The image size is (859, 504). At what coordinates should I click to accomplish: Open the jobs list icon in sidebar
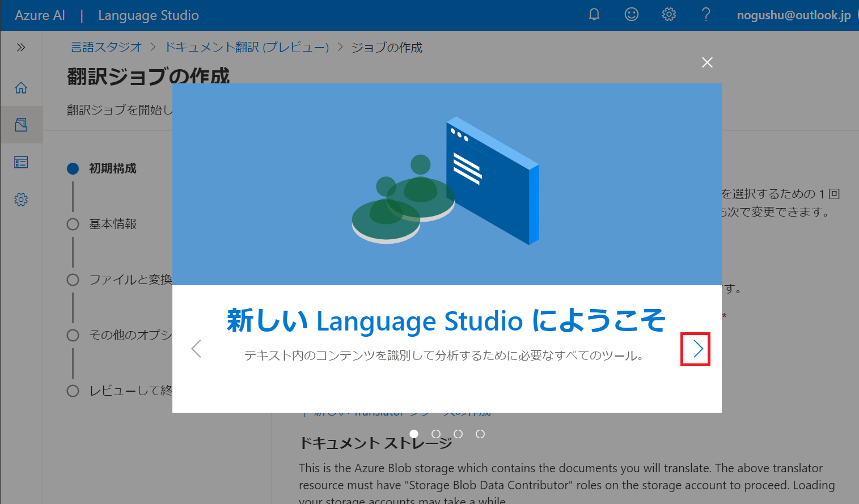(21, 162)
